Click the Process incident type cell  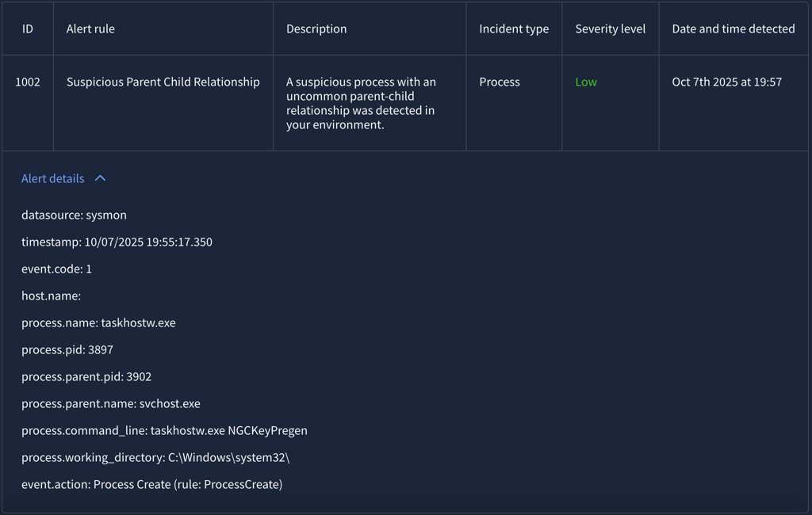[x=500, y=82]
